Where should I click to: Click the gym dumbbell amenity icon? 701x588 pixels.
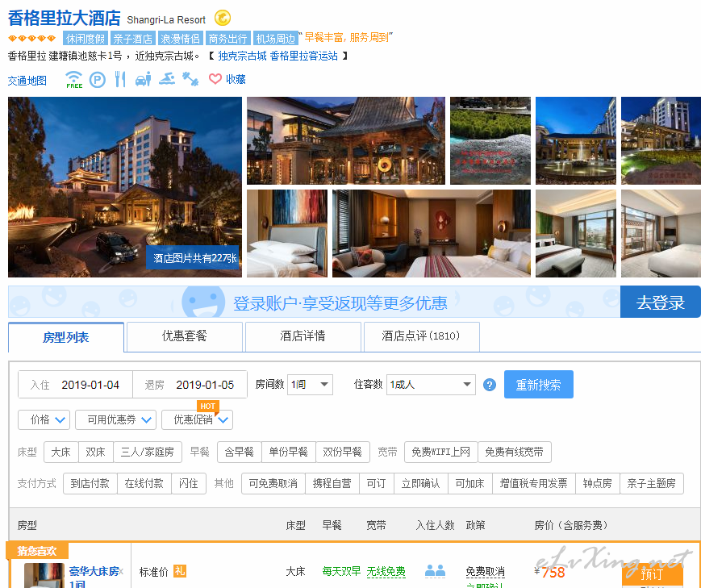coord(190,79)
